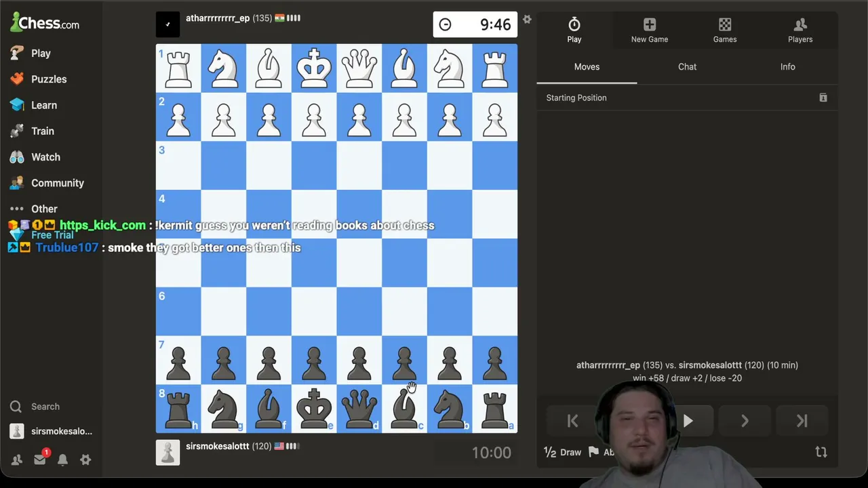
Task: Step to the next move
Action: [x=745, y=421]
